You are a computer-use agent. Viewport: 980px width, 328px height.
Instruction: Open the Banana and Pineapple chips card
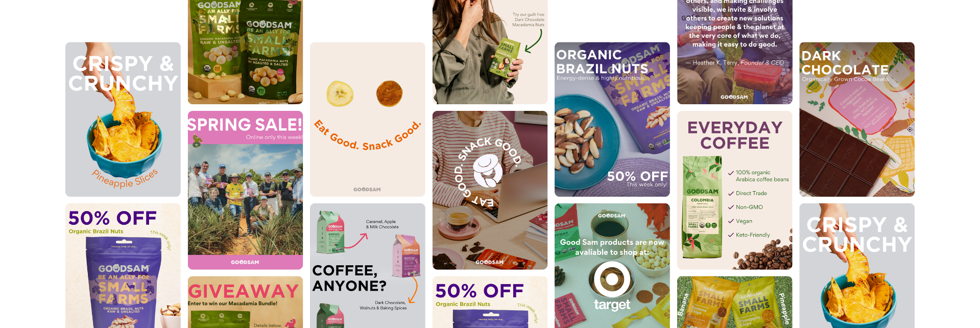[x=734, y=302]
